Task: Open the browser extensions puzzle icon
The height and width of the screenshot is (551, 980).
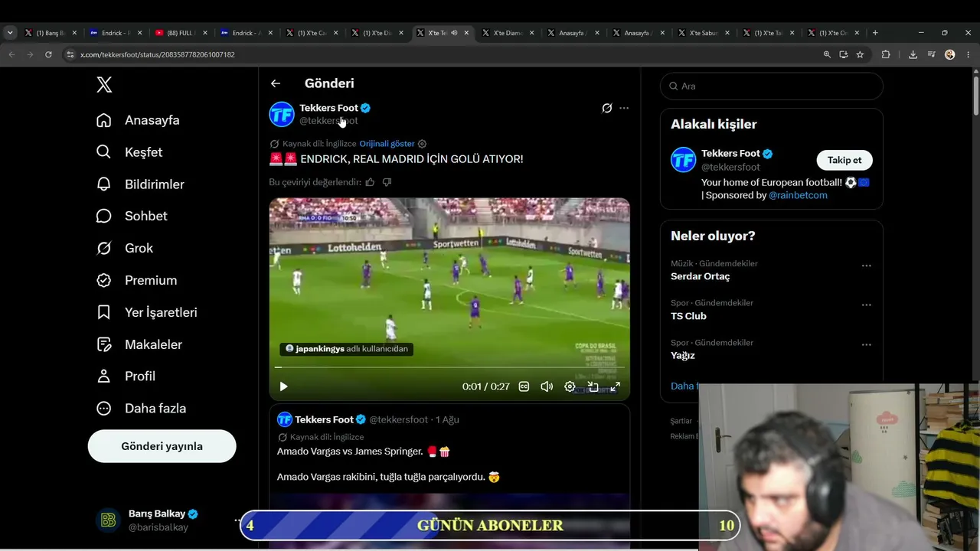Action: 886,55
